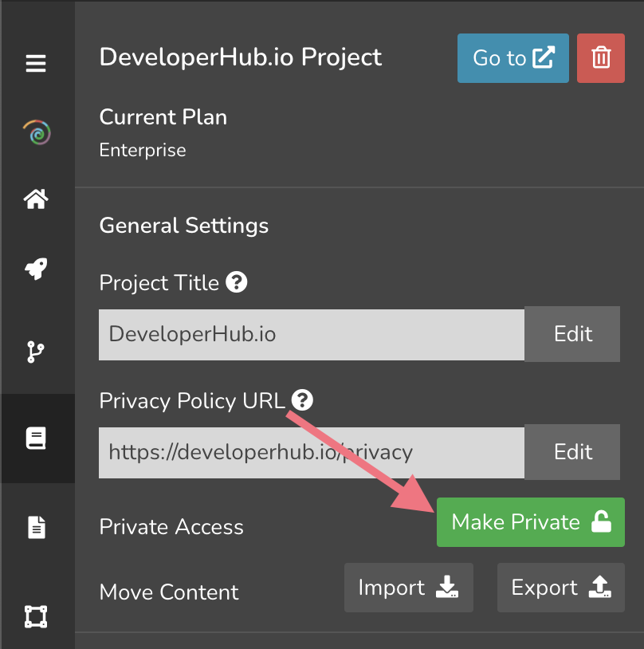Export content using the Export button
The width and height of the screenshot is (644, 649).
tap(560, 588)
